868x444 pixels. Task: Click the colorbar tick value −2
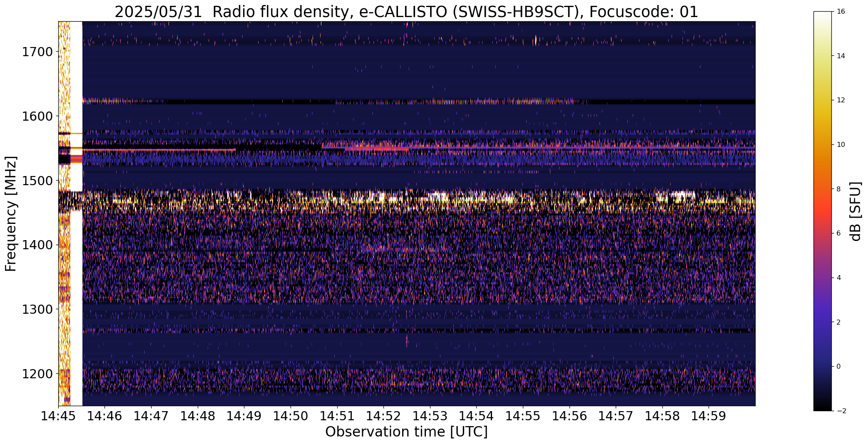pyautogui.click(x=841, y=411)
